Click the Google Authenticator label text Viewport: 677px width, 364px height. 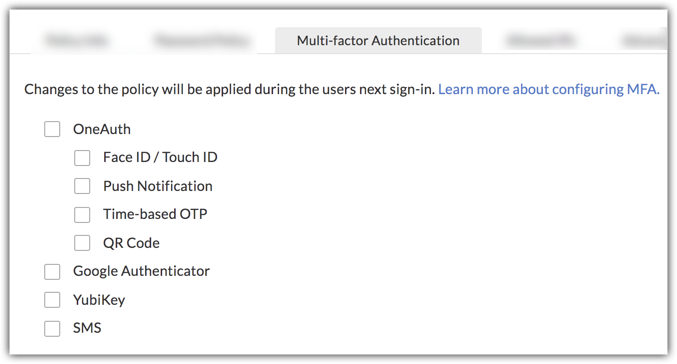(x=141, y=271)
